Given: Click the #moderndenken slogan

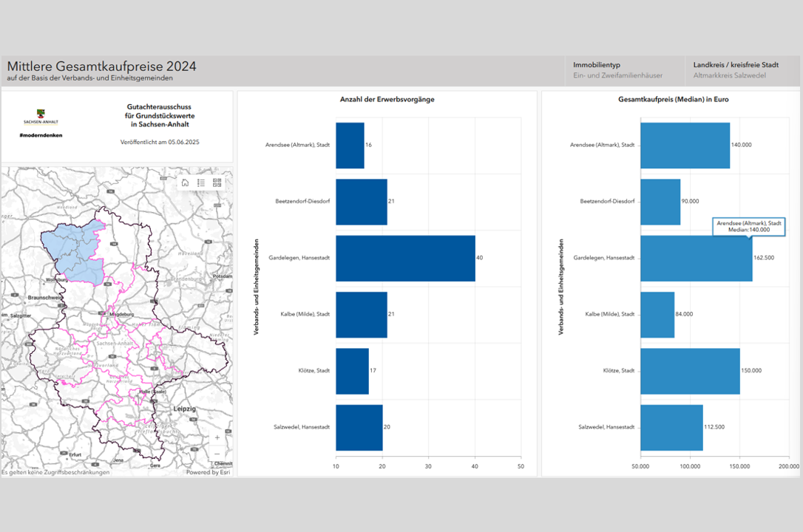Looking at the screenshot, I should (41, 135).
